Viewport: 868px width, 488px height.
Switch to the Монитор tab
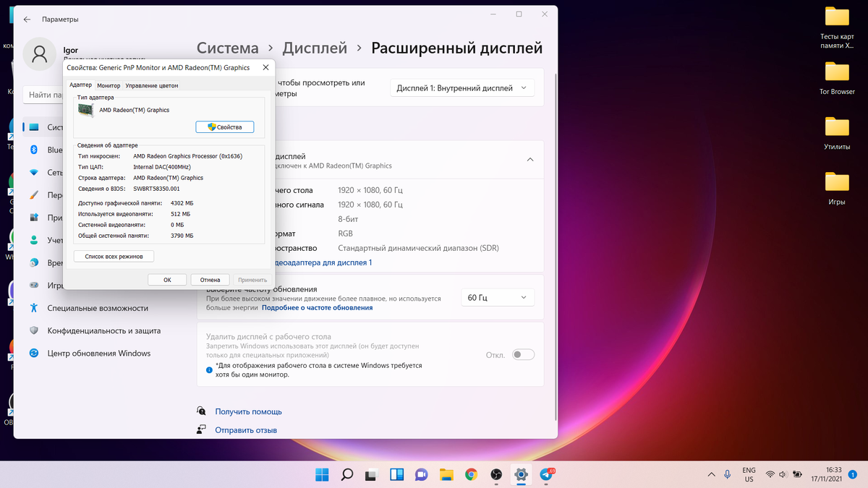pyautogui.click(x=109, y=84)
